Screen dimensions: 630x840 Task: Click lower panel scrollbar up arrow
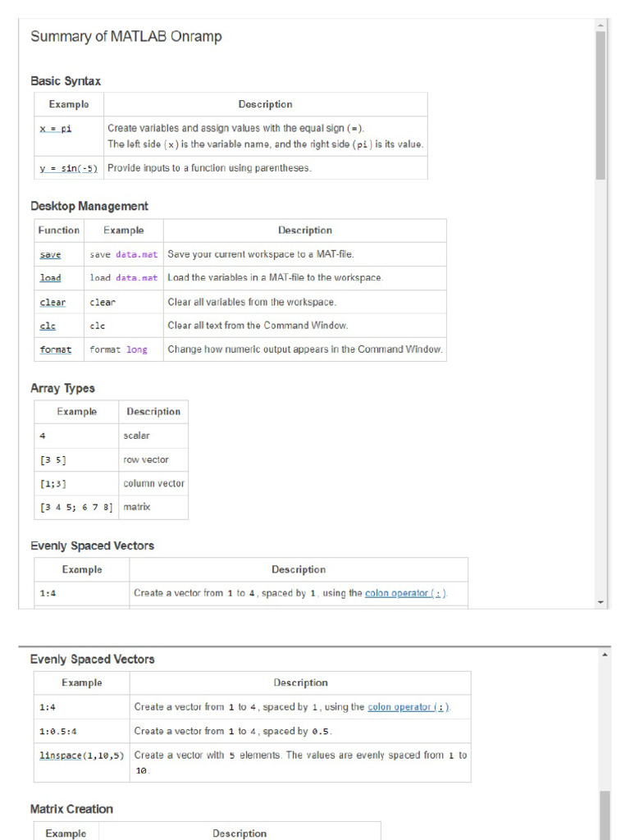coord(605,655)
